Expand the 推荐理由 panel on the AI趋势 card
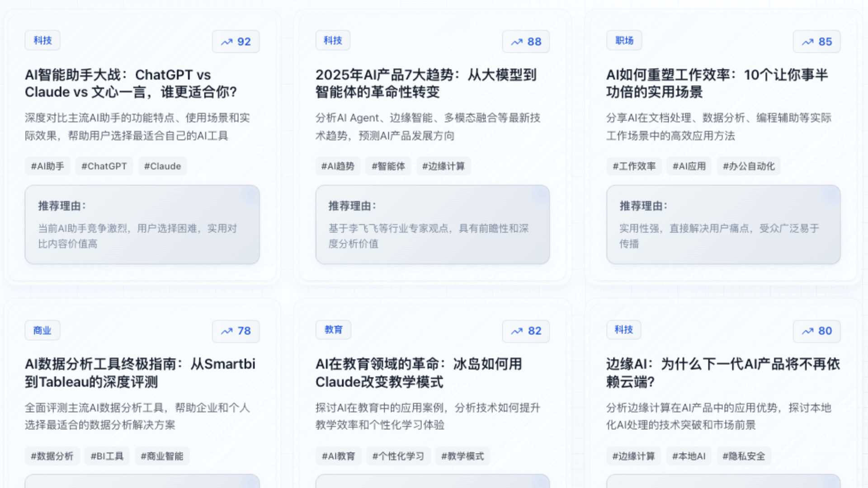The height and width of the screenshot is (488, 868). (x=433, y=225)
